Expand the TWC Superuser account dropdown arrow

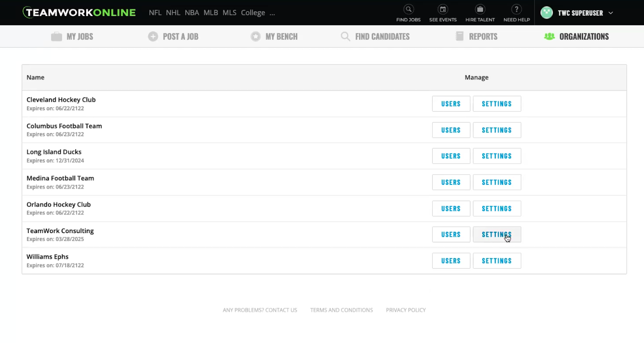[611, 13]
